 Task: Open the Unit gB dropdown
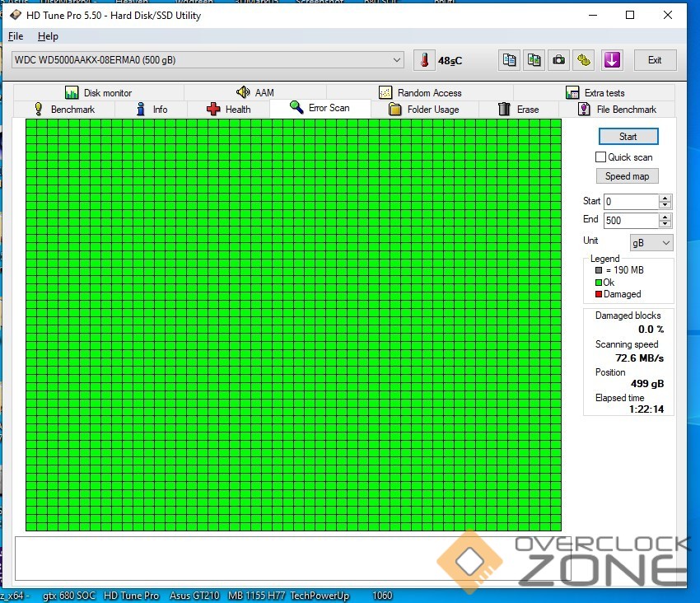click(651, 242)
